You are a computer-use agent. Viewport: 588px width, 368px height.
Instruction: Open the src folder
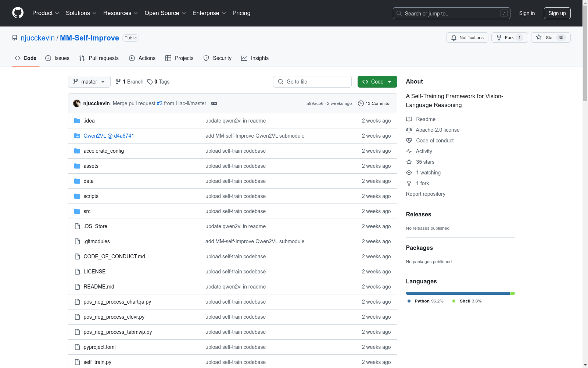87,211
